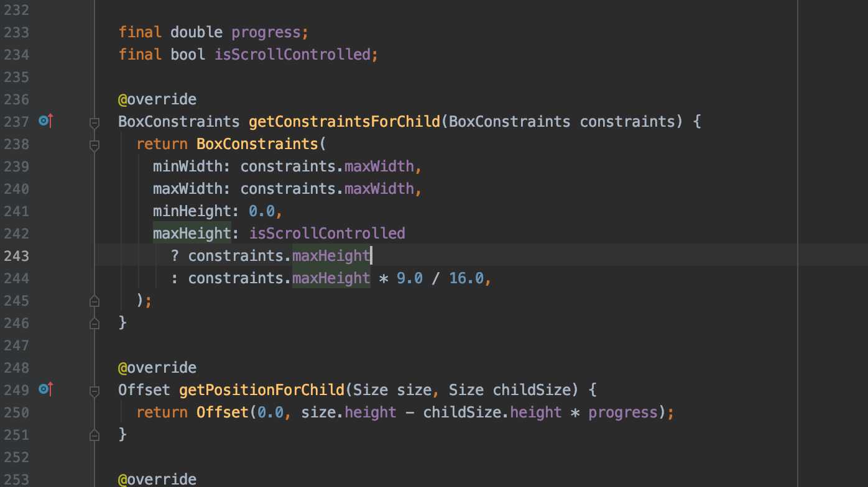Click the getConstraintsForChild method name
Viewport: 868px width, 487px height.
[x=344, y=122]
